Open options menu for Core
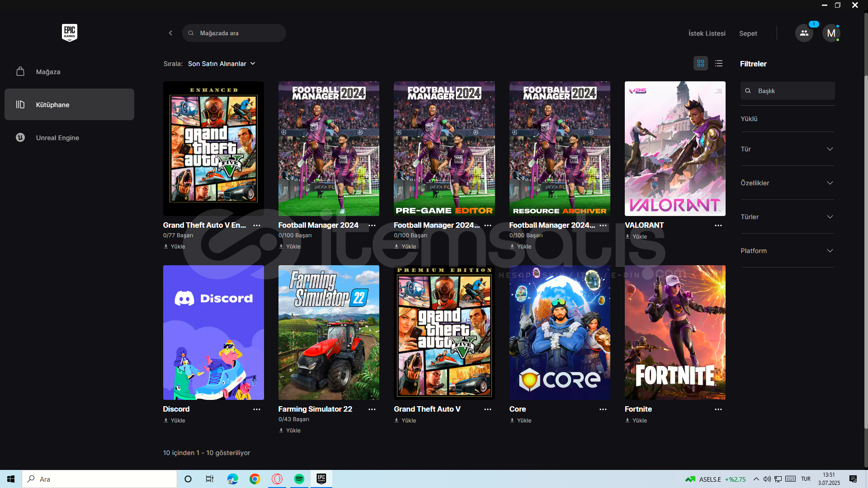This screenshot has height=488, width=868. pyautogui.click(x=603, y=409)
